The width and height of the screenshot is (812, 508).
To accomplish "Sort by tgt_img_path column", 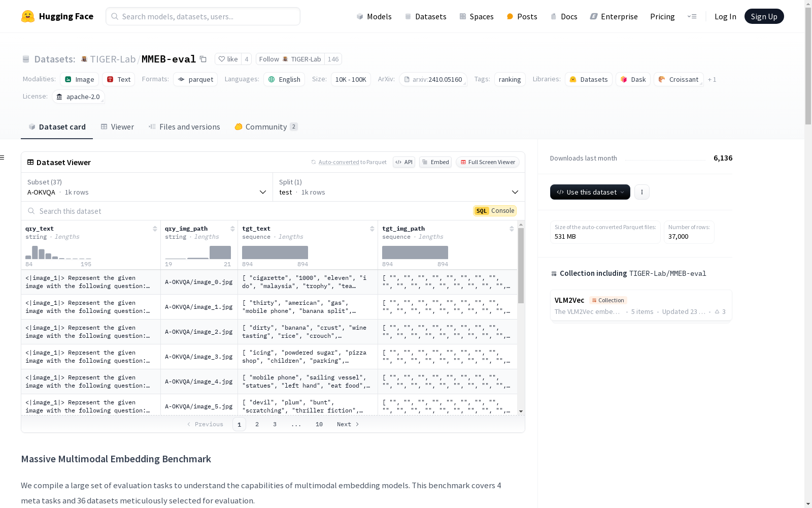I will tap(512, 229).
